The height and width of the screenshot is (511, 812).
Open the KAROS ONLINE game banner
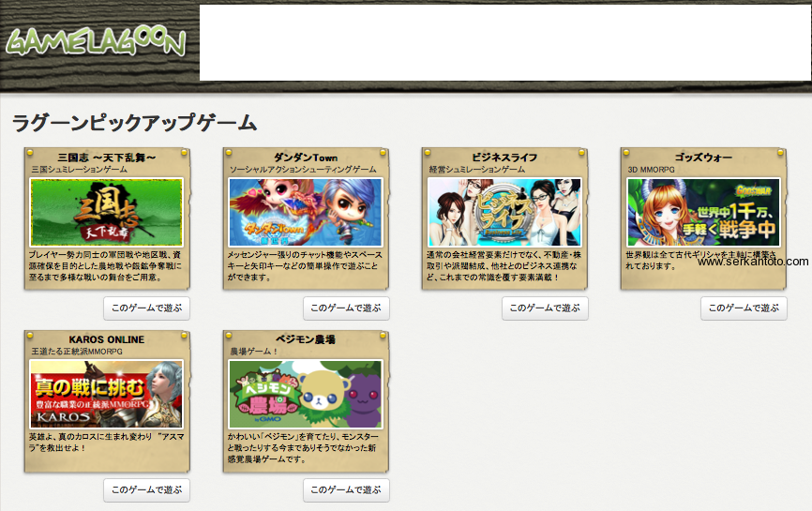[x=106, y=394]
